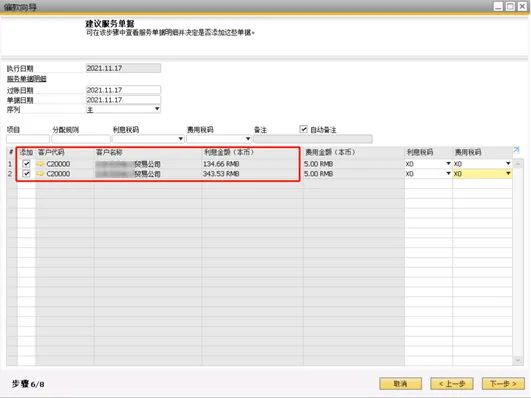Screen dimensions: 531x398
Task: Click the scrollbar down arrow at table bottom
Action: (x=517, y=360)
